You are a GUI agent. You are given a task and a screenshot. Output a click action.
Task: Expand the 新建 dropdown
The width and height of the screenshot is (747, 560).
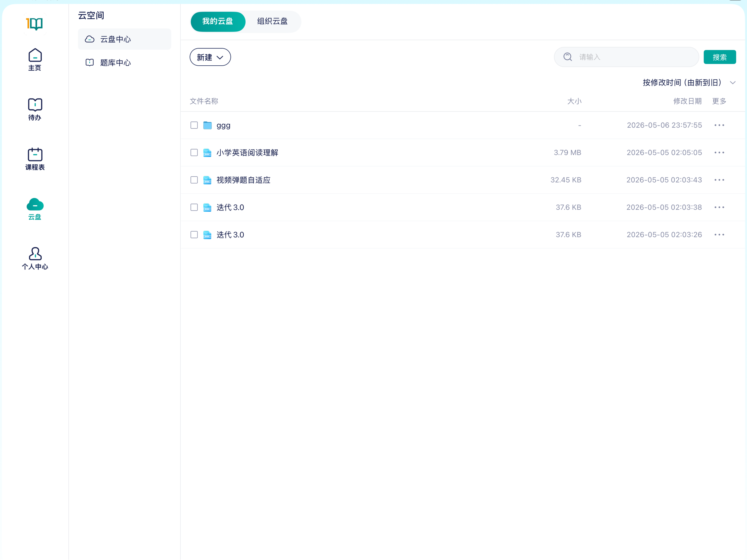pos(210,57)
